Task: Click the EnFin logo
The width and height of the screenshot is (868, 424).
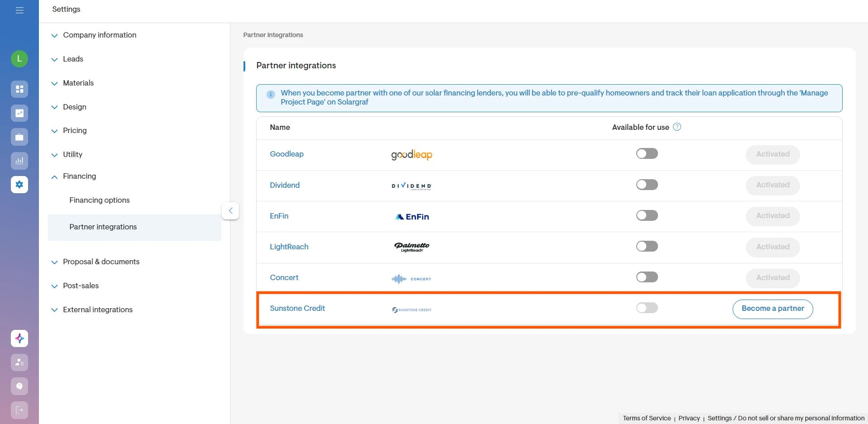Action: 412,217
